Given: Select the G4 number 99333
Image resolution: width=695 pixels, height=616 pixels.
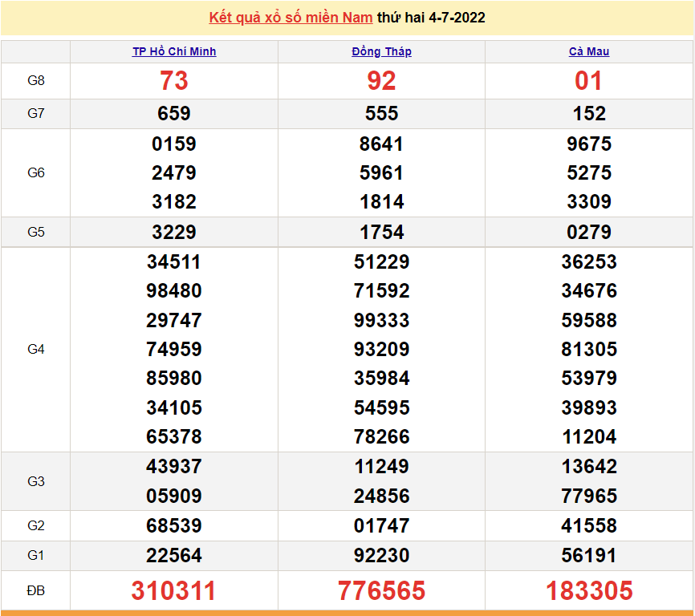Looking at the screenshot, I should click(x=381, y=321).
